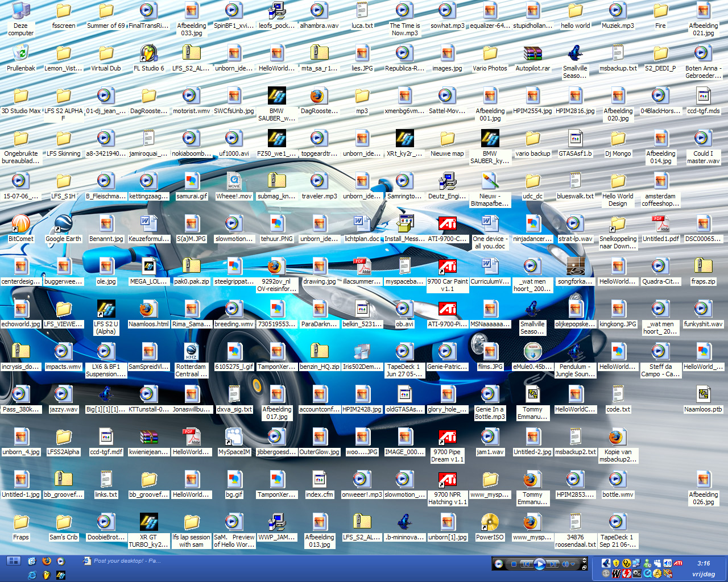Open the code.txt text file

pyautogui.click(x=618, y=399)
